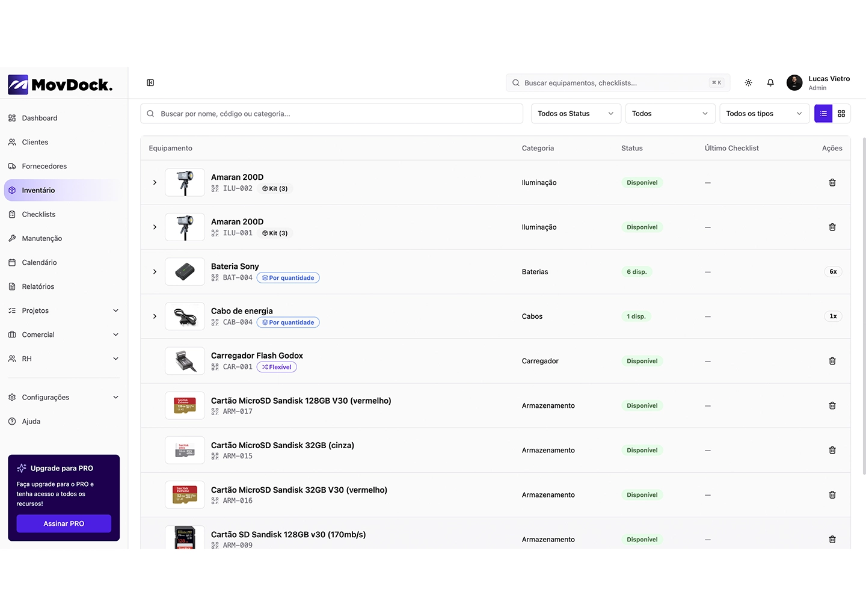Image resolution: width=866 pixels, height=616 pixels.
Task: Open Manutenção from sidebar
Action: 41,239
